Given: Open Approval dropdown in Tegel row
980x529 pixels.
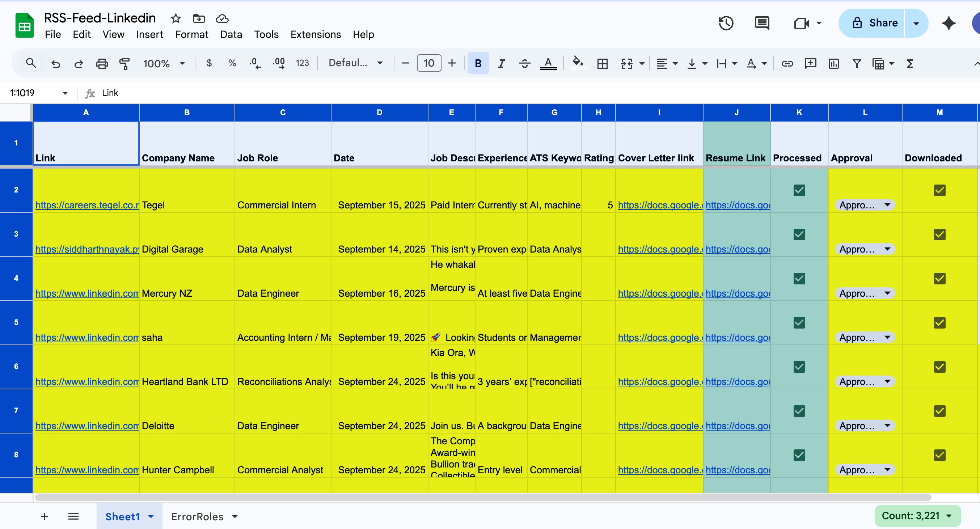Looking at the screenshot, I should tap(865, 205).
